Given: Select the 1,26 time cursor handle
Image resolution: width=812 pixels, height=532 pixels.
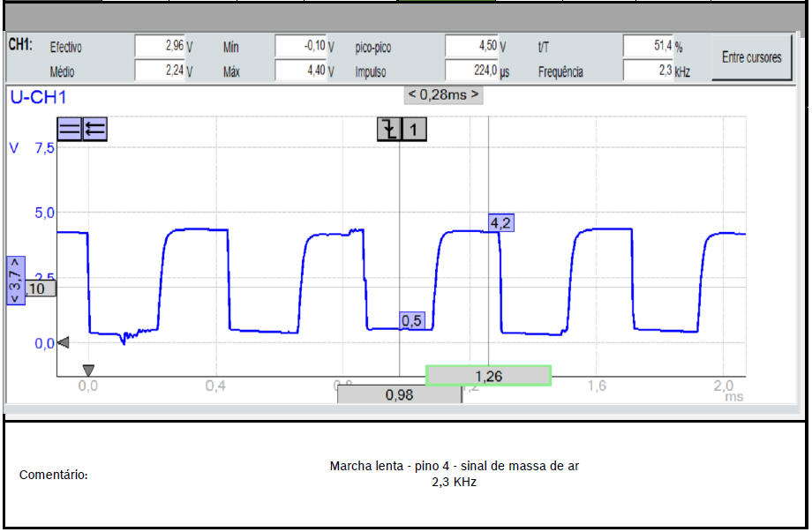Looking at the screenshot, I should (488, 376).
